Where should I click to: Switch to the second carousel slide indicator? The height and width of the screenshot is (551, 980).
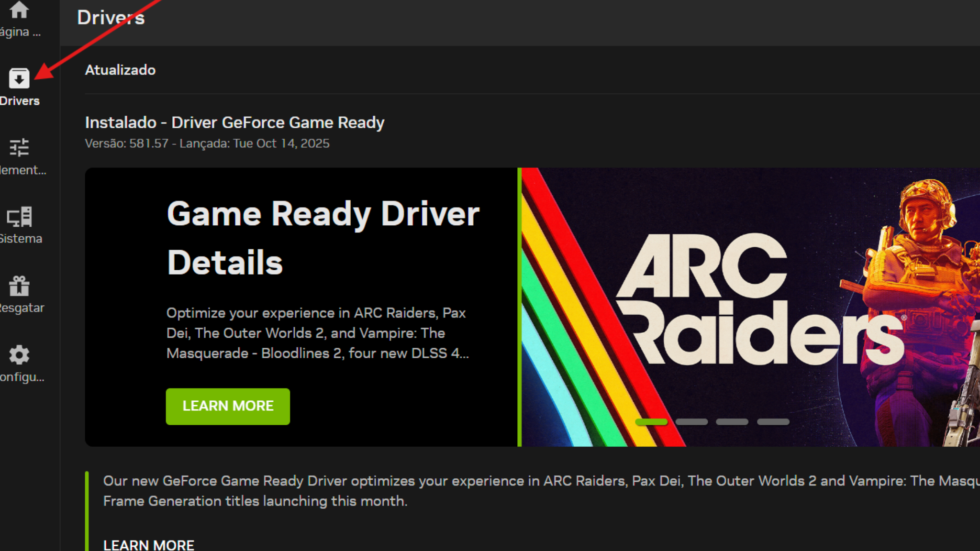coord(691,422)
